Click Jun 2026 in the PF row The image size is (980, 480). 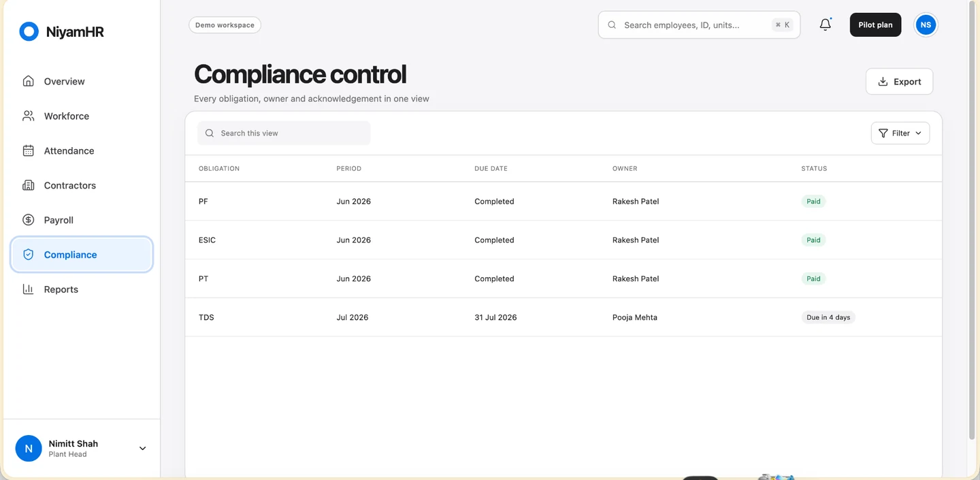pyautogui.click(x=354, y=202)
